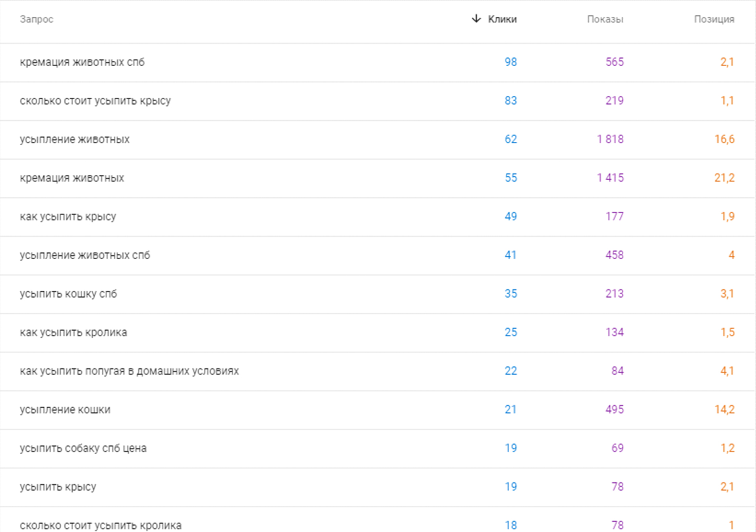The width and height of the screenshot is (756, 532).
Task: Select query сколько стоит усыпить крысу
Action: 377,101
